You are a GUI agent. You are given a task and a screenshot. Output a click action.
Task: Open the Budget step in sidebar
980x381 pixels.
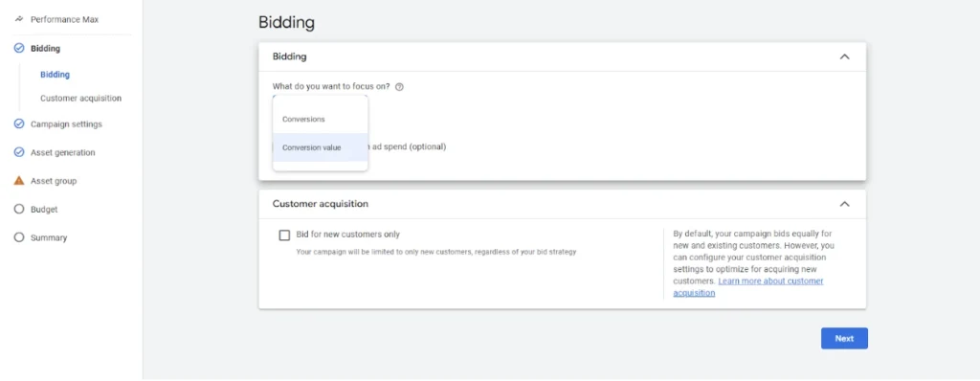[44, 209]
